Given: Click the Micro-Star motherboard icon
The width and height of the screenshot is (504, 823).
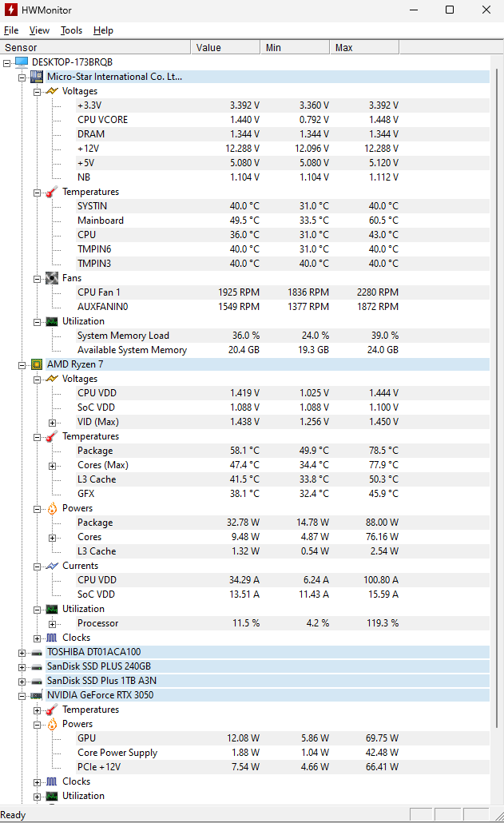Looking at the screenshot, I should [36, 77].
